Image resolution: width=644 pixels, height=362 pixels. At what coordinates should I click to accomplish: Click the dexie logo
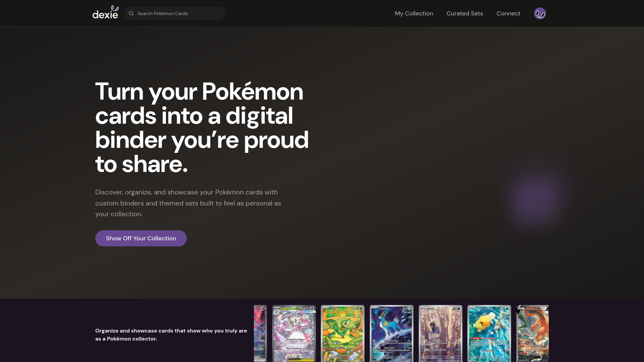(106, 12)
